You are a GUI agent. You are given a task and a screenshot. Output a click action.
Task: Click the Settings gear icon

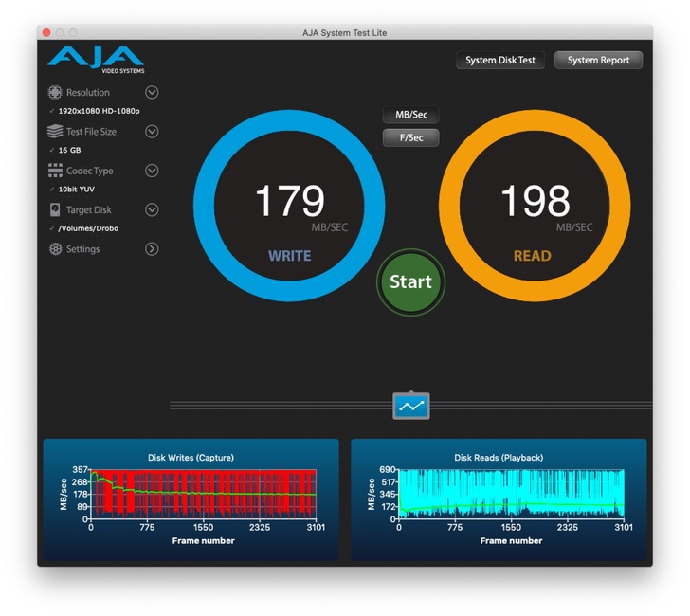[x=55, y=249]
